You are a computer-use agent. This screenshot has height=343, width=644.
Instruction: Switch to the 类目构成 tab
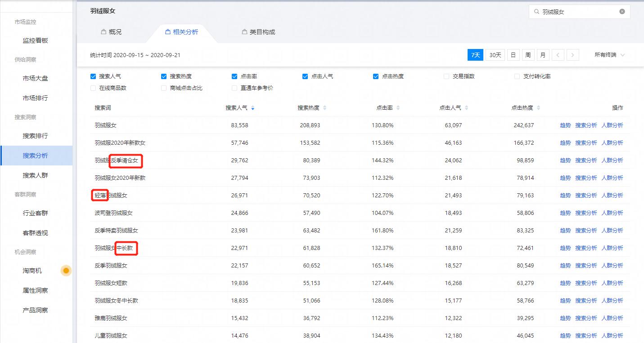pos(259,31)
